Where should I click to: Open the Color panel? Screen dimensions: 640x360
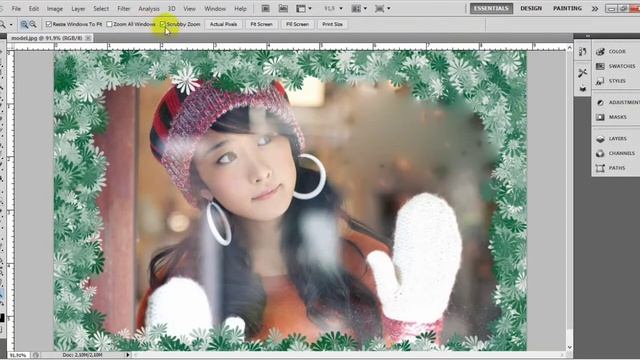click(616, 51)
